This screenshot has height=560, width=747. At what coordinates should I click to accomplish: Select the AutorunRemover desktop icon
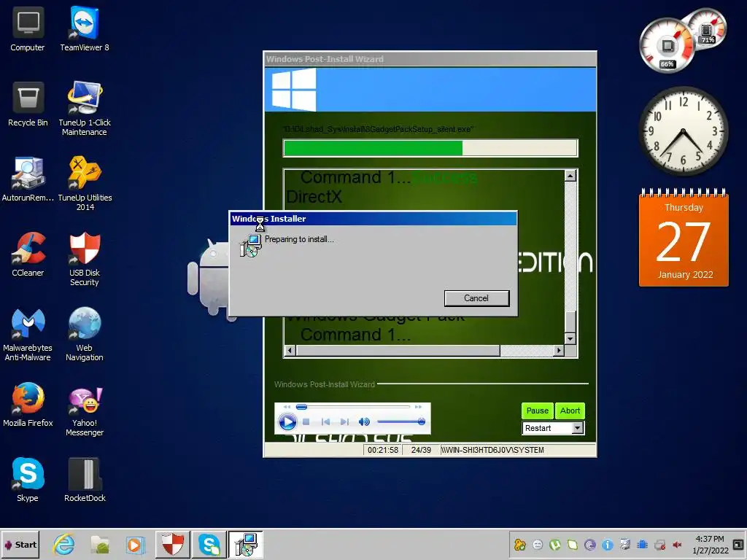pyautogui.click(x=28, y=180)
